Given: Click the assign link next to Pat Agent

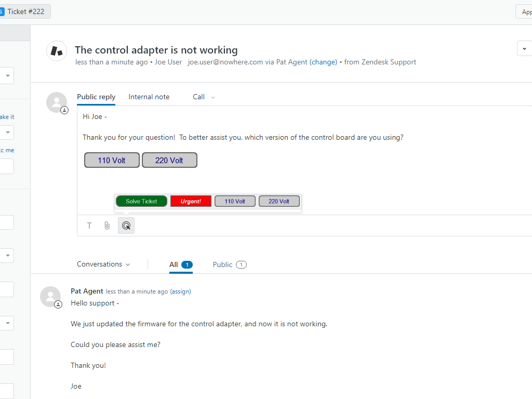Looking at the screenshot, I should (x=181, y=291).
